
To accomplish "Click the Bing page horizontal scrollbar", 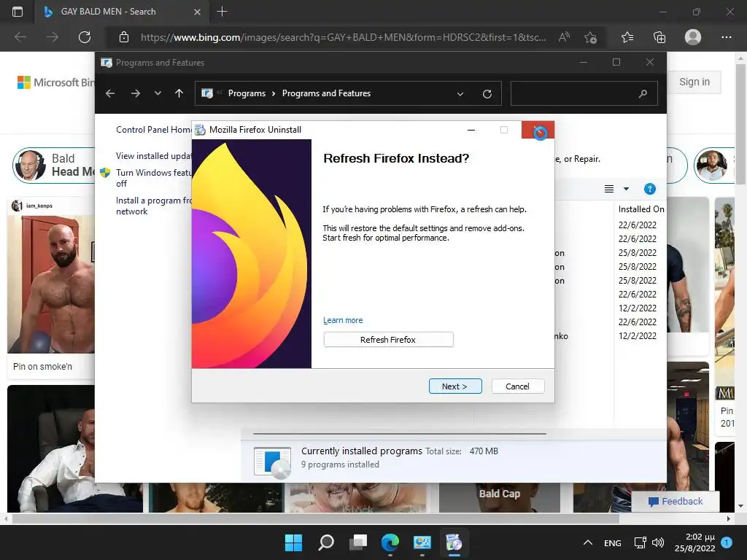I will tap(314, 518).
